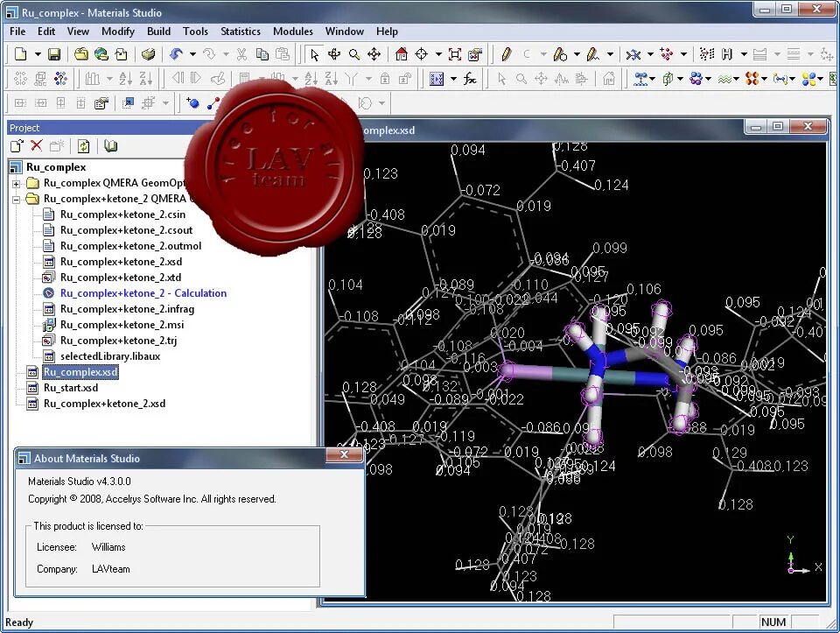Expand the Ru_complex QMERA GeomOpt folder
Screen dimensions: 840x633
[x=17, y=183]
